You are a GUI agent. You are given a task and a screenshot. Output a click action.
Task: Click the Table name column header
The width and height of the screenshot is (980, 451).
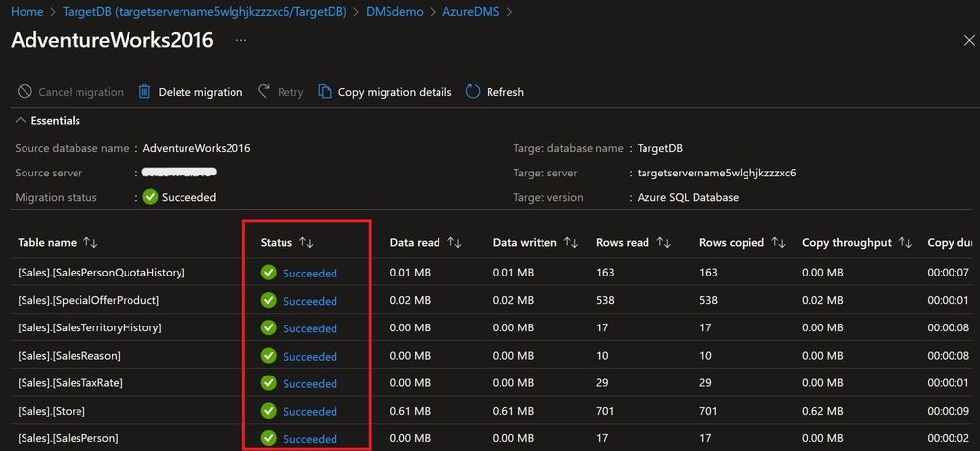pos(47,242)
